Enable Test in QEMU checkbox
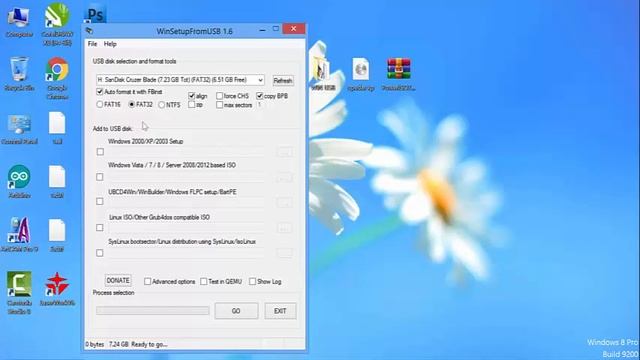Viewport: 640px width, 360px height. click(x=204, y=281)
